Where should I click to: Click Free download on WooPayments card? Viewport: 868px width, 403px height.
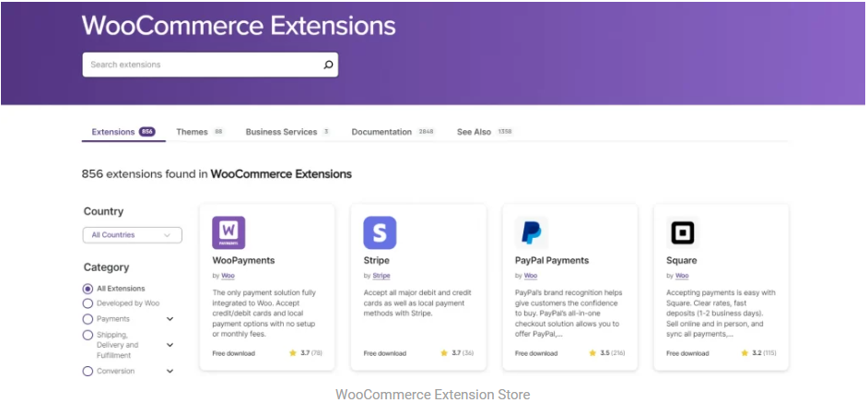point(234,354)
